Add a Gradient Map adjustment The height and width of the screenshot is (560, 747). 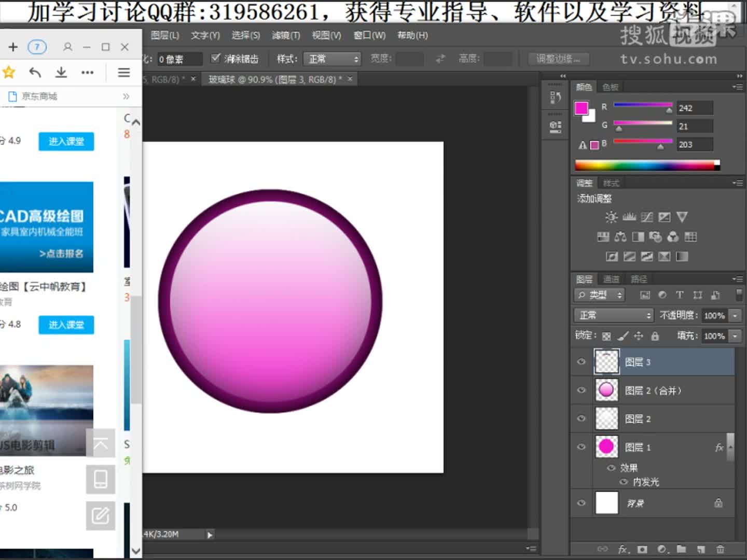[x=682, y=256]
